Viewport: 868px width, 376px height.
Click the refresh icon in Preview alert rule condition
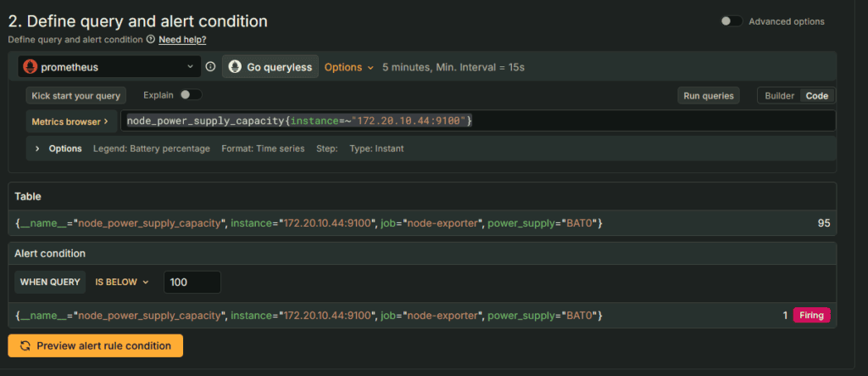25,346
